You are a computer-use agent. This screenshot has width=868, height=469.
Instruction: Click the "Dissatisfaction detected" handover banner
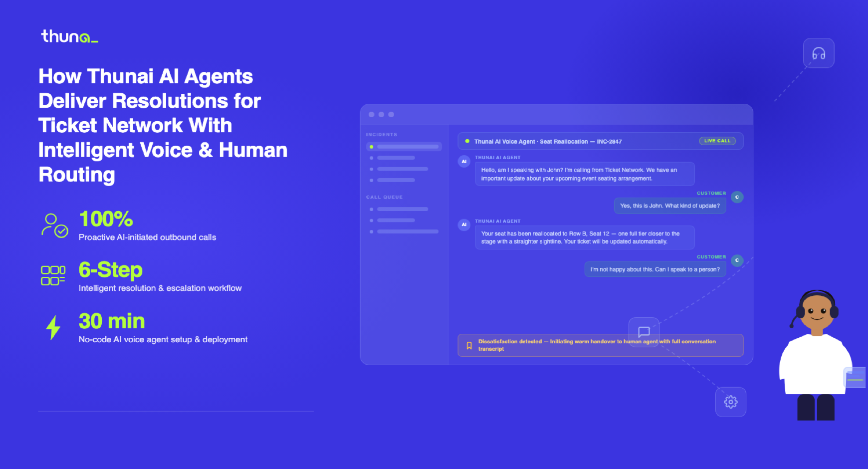pyautogui.click(x=601, y=345)
